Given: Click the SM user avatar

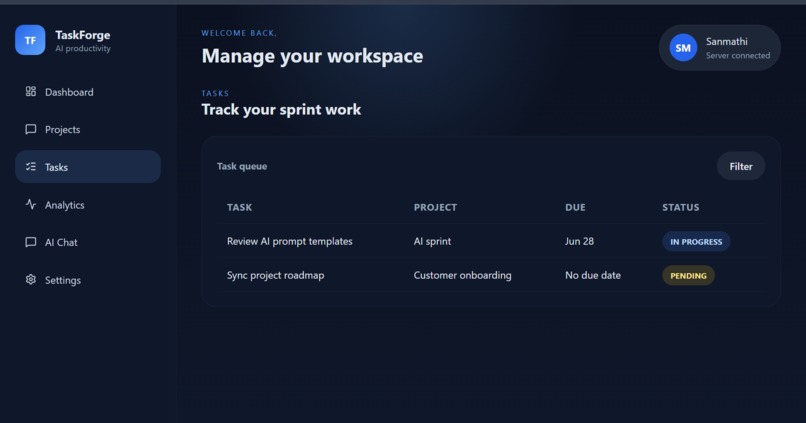Looking at the screenshot, I should pos(683,48).
